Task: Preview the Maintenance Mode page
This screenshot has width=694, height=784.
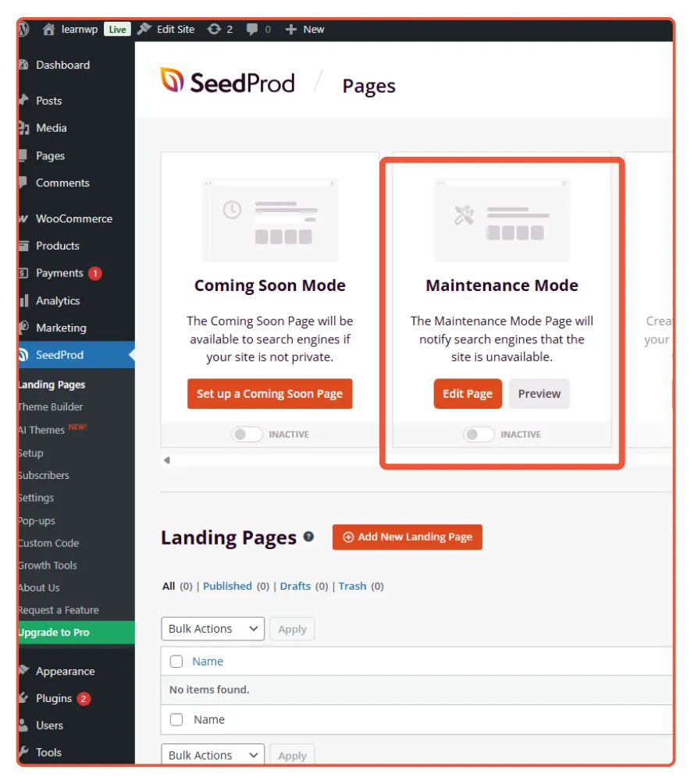Action: coord(539,394)
